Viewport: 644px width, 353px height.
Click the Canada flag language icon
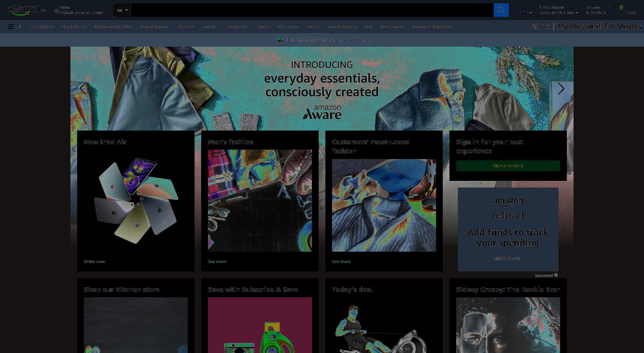click(524, 11)
